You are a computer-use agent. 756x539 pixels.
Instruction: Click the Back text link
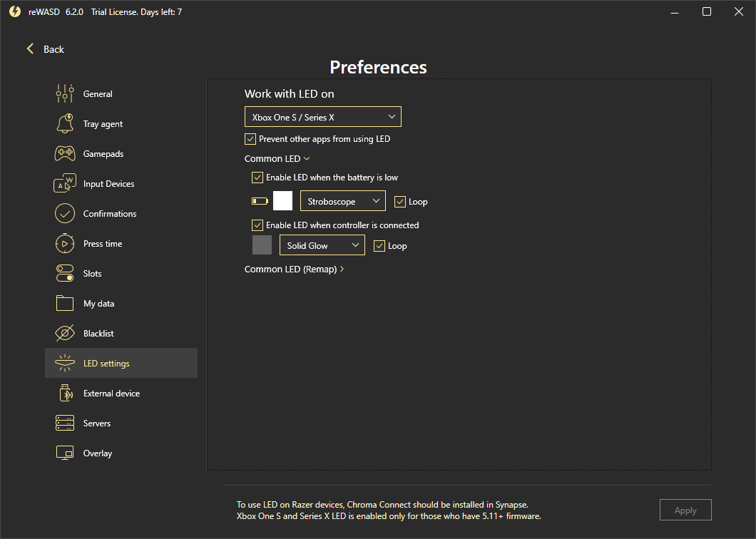tap(53, 49)
